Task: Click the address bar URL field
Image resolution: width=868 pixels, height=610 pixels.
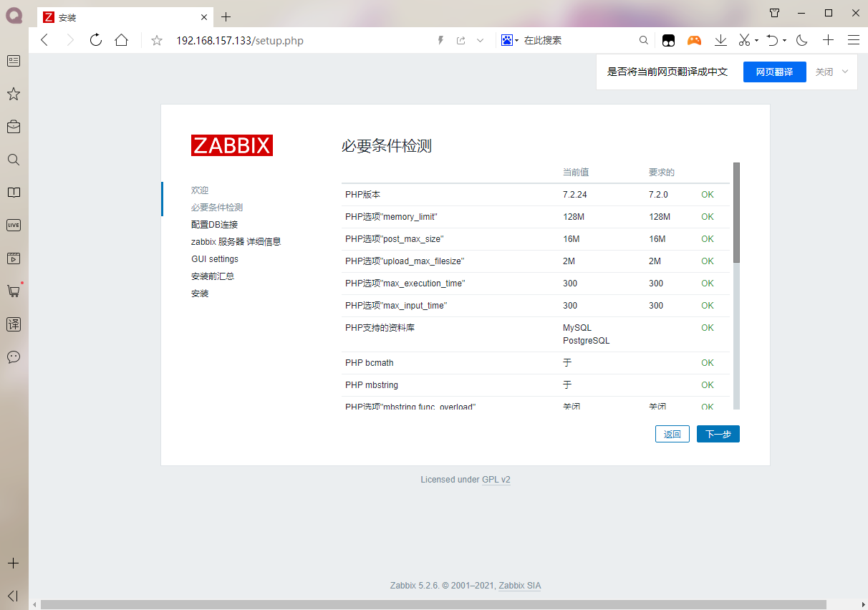Action: 240,41
